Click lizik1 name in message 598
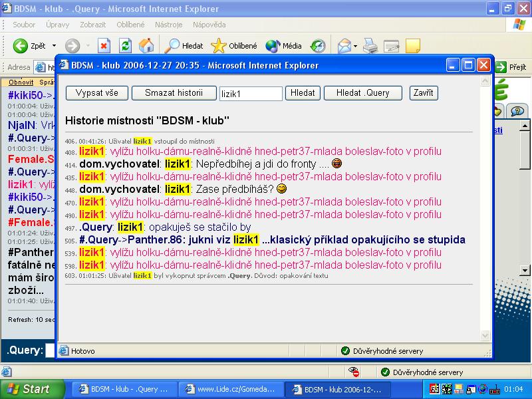 (x=92, y=265)
